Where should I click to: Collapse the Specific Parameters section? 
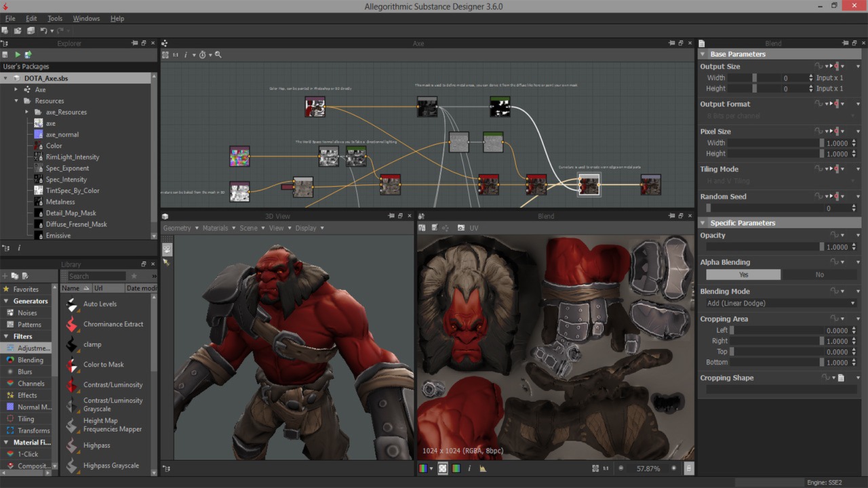(703, 223)
